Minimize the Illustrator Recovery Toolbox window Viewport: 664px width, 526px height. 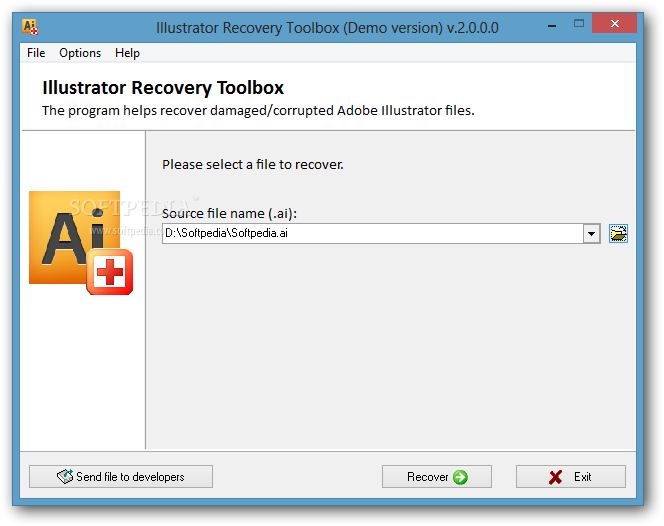[x=552, y=25]
